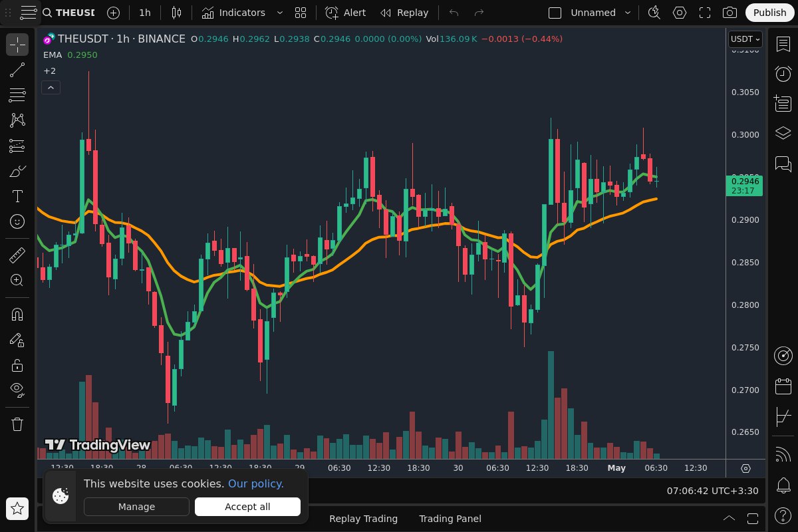Select the ruler measure tool
This screenshot has width=798, height=532.
pos(17,255)
